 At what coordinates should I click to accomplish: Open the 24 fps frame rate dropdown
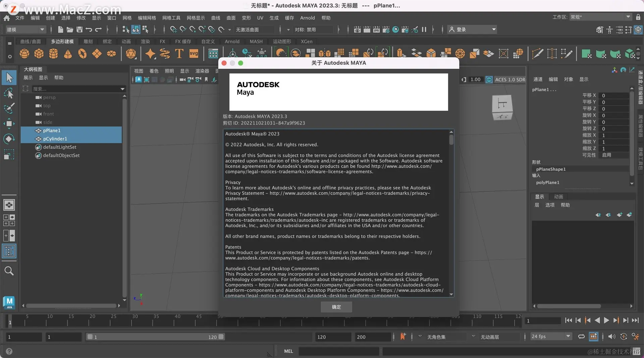point(551,336)
